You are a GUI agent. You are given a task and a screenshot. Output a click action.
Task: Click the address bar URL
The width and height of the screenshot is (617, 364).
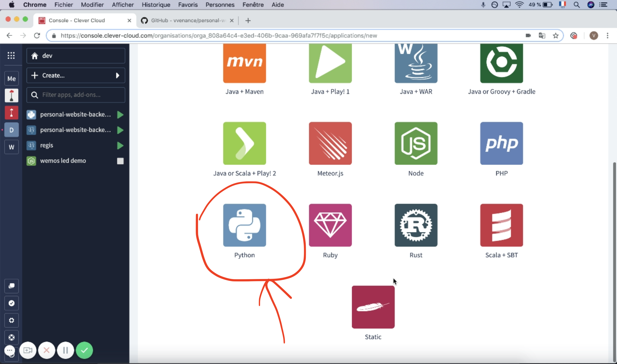pyautogui.click(x=219, y=36)
